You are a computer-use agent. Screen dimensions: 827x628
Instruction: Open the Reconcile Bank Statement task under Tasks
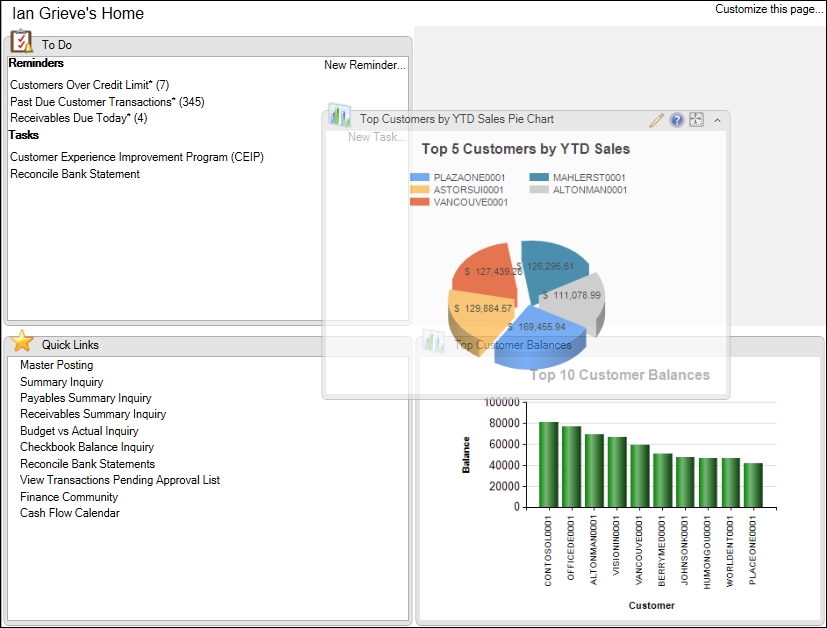click(x=75, y=174)
